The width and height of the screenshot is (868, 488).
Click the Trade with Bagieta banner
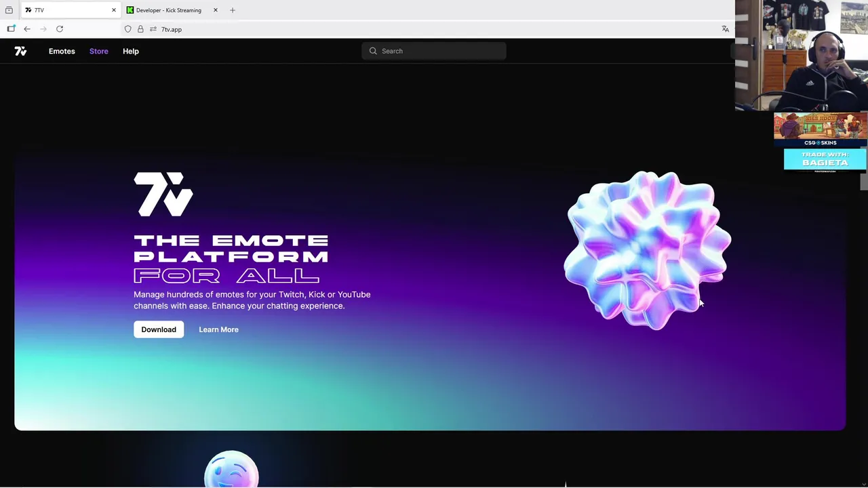click(825, 160)
